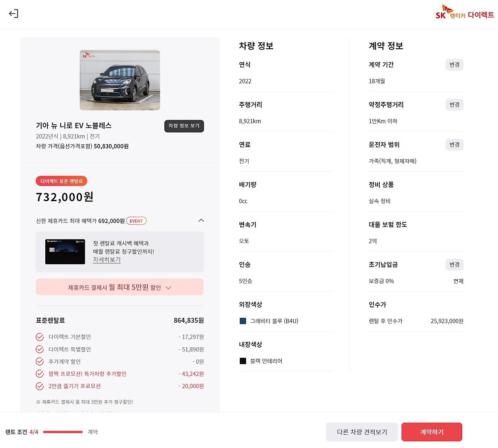The width and height of the screenshot is (498, 448).
Task: Click the Kia Niro EV car photo
Action: [x=120, y=80]
